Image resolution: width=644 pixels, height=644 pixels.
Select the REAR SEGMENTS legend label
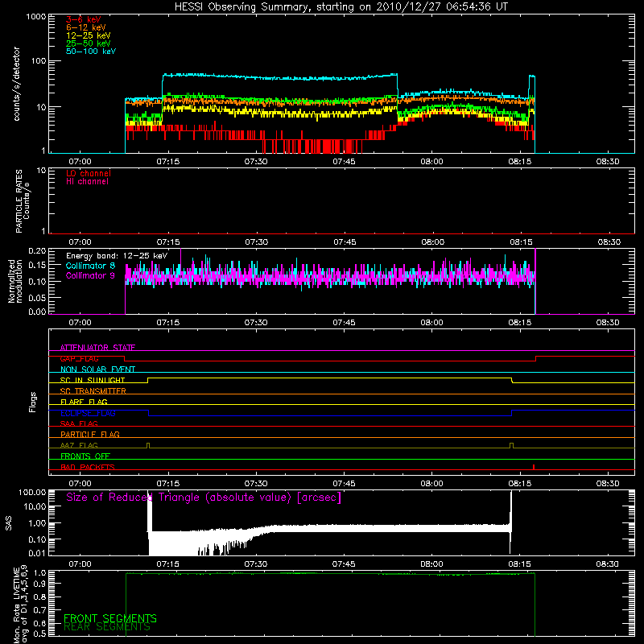pos(107,627)
